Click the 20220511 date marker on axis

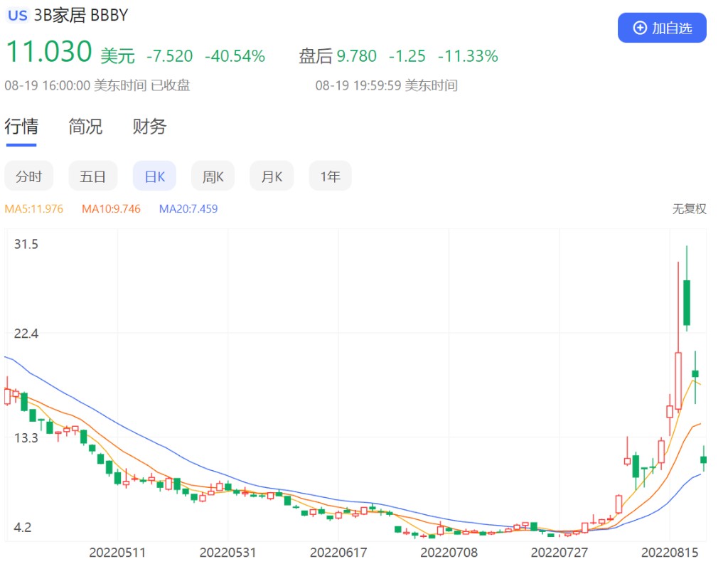coord(117,553)
